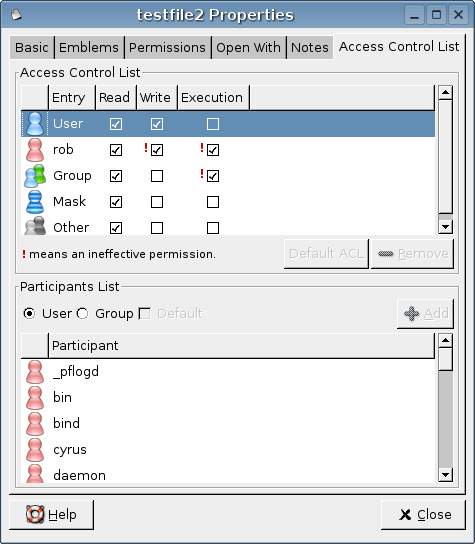Screen dimensions: 475x544
Task: Click the Group entry icon in ACL list
Action: 35,176
